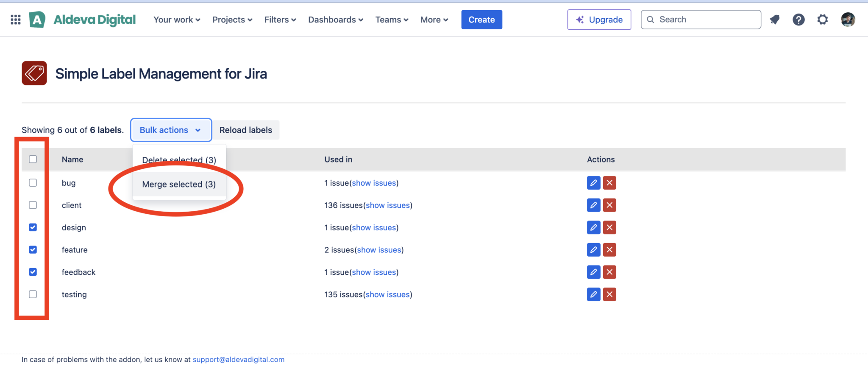The width and height of the screenshot is (868, 372).
Task: Open the settings gear icon
Action: [823, 20]
